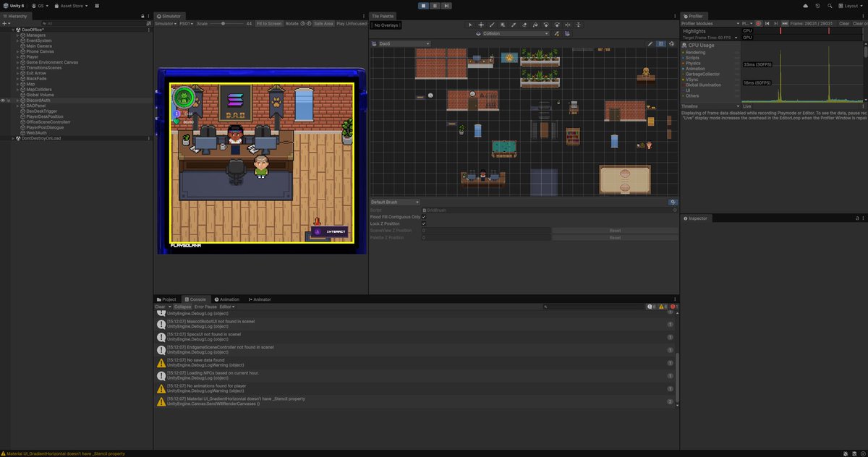Go to next frame in Profiler
Viewport: 868px width, 457px height.
[775, 23]
